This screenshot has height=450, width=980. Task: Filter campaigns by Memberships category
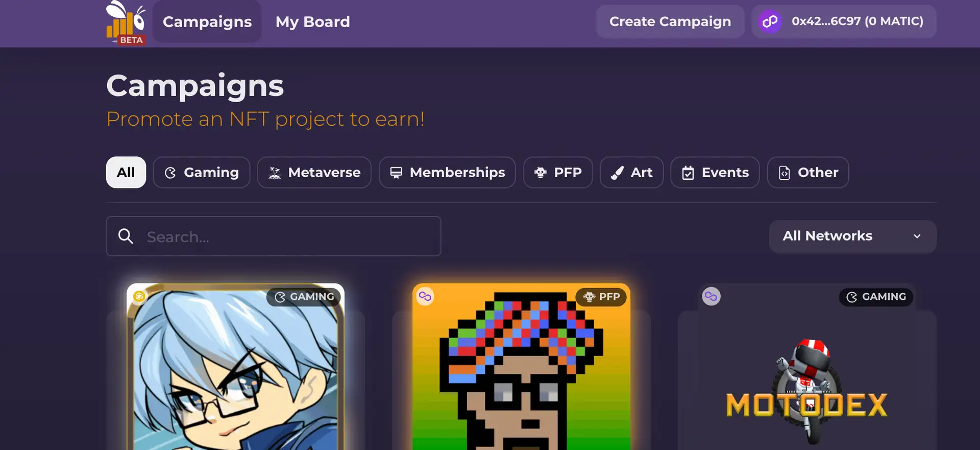click(x=448, y=173)
